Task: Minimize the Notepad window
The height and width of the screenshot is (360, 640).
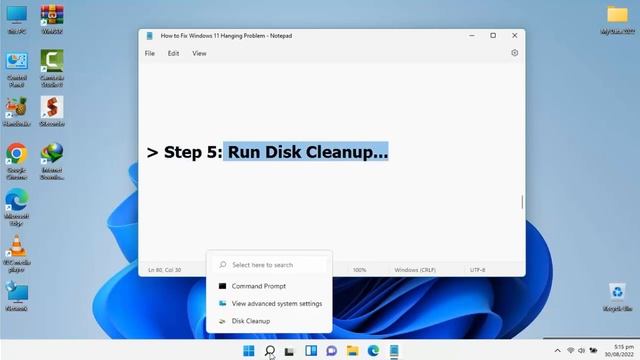Action: (472, 36)
